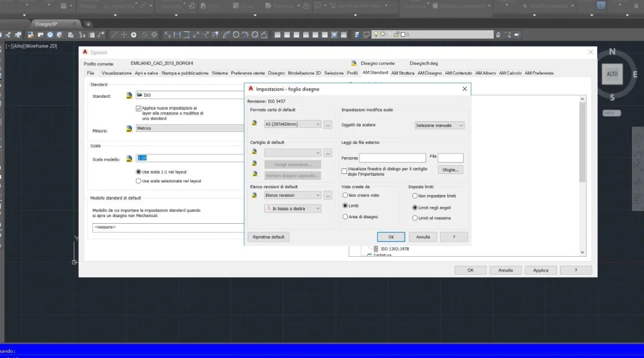Click the 'Sfoglia...' browse button
This screenshot has width=644, height=358.
(x=451, y=169)
